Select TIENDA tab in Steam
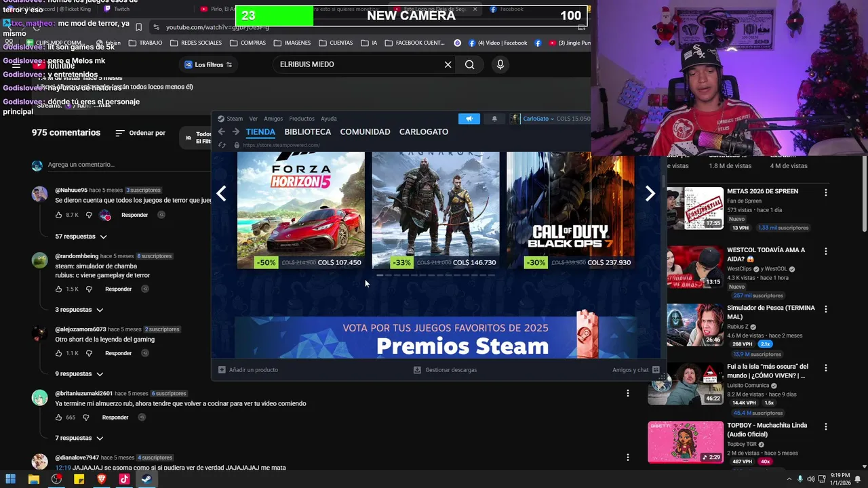Image resolution: width=868 pixels, height=488 pixels. coord(260,132)
